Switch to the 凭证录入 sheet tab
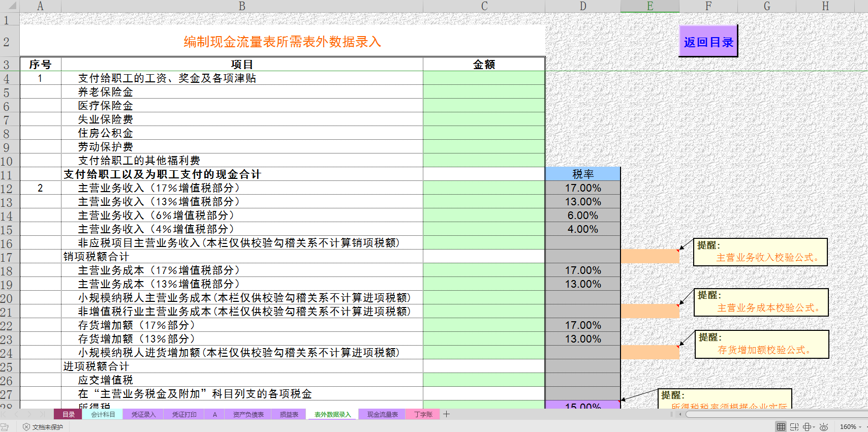 coord(143,414)
